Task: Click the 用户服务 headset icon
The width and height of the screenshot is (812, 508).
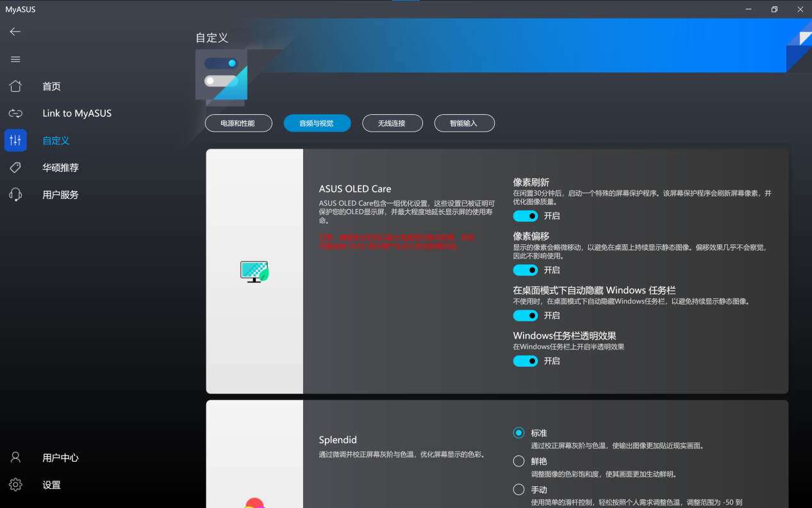Action: pyautogui.click(x=15, y=194)
